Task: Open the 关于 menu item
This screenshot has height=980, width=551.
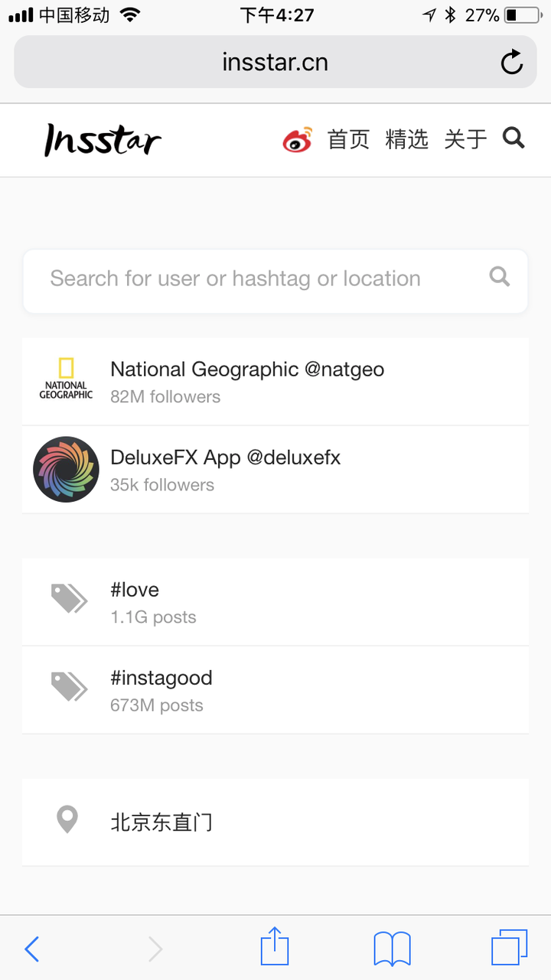Action: [x=465, y=139]
